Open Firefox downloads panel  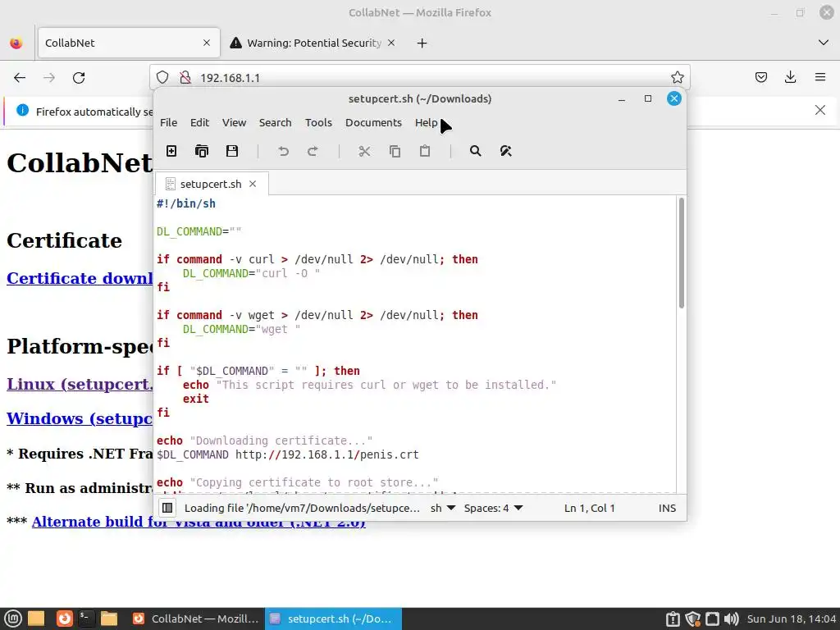coord(790,78)
